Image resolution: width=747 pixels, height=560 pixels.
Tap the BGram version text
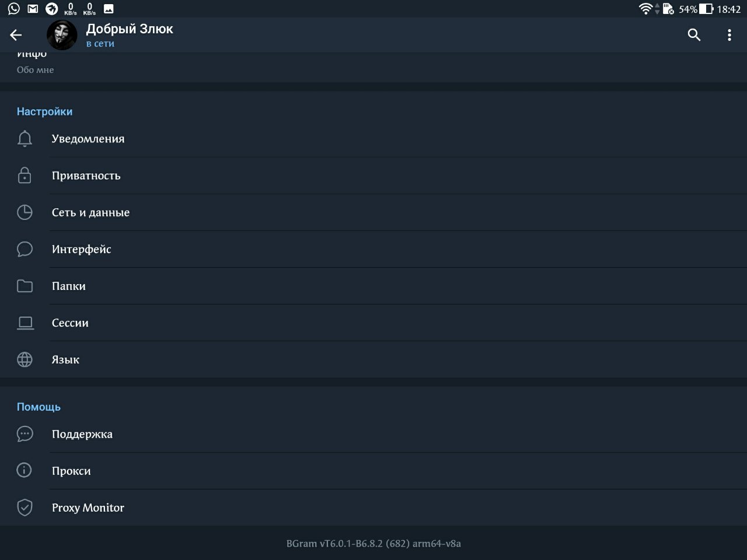[373, 544]
